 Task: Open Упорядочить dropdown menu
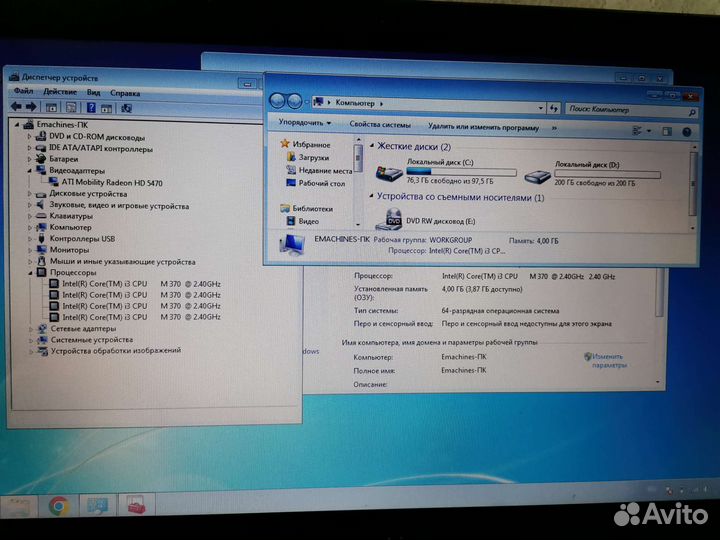[x=304, y=123]
